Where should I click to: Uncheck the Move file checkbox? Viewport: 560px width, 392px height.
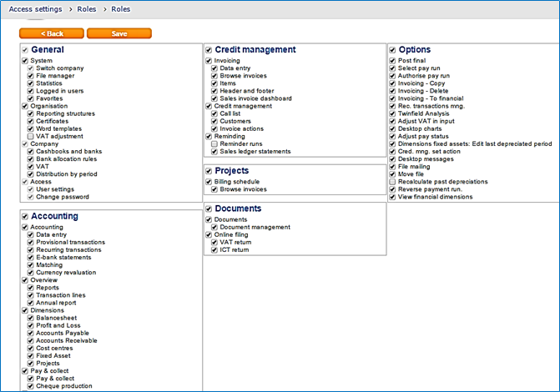392,174
